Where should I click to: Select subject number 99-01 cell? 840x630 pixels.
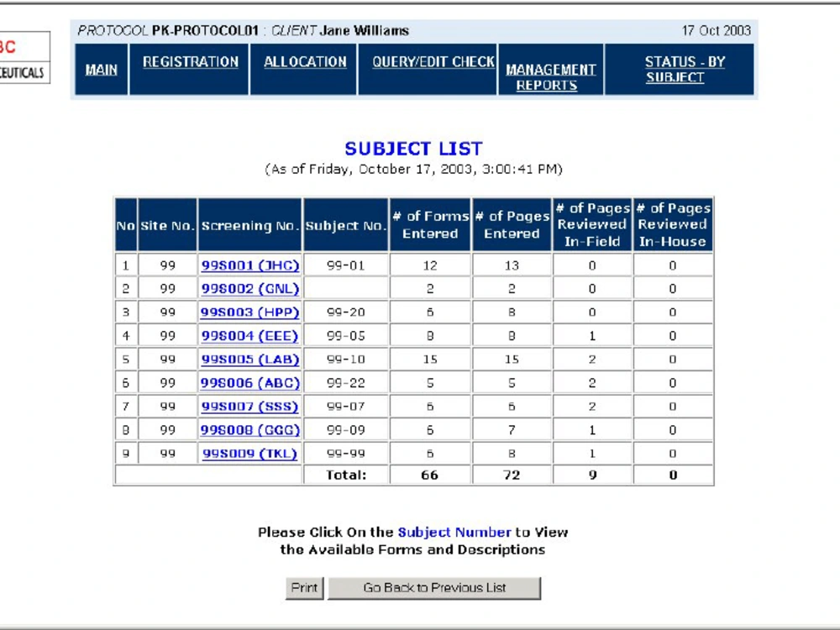(346, 265)
